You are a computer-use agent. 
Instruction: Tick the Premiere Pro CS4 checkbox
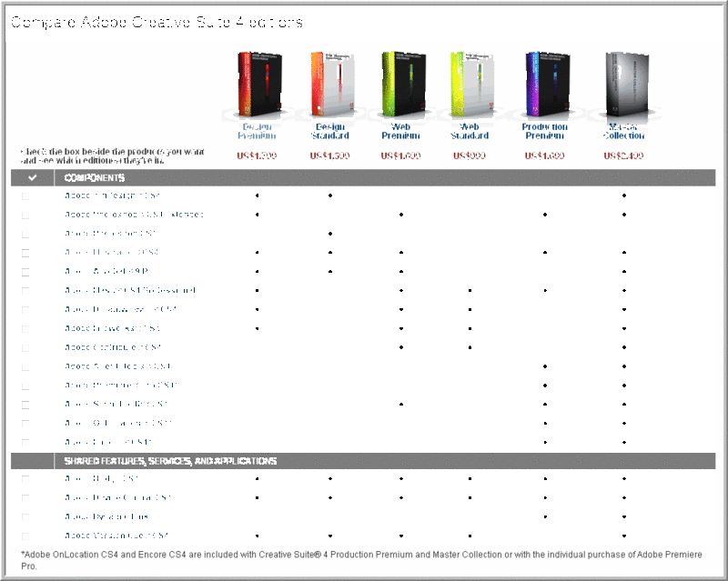point(25,386)
